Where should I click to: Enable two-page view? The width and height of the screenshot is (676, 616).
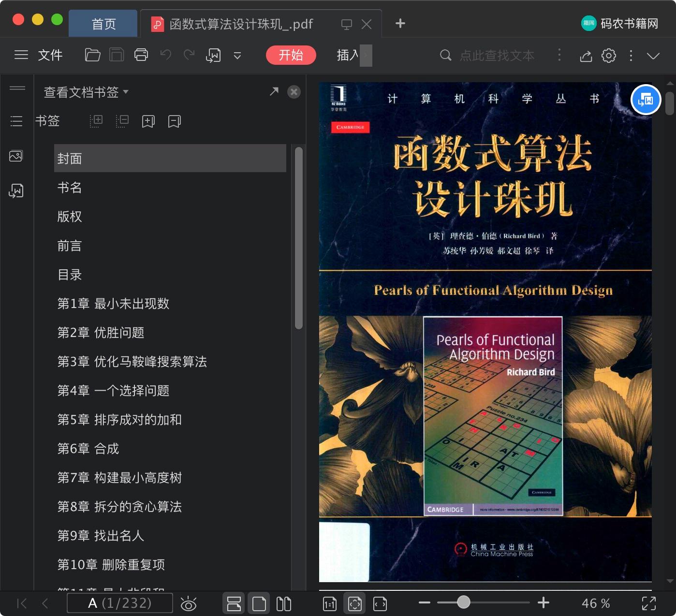tap(284, 603)
